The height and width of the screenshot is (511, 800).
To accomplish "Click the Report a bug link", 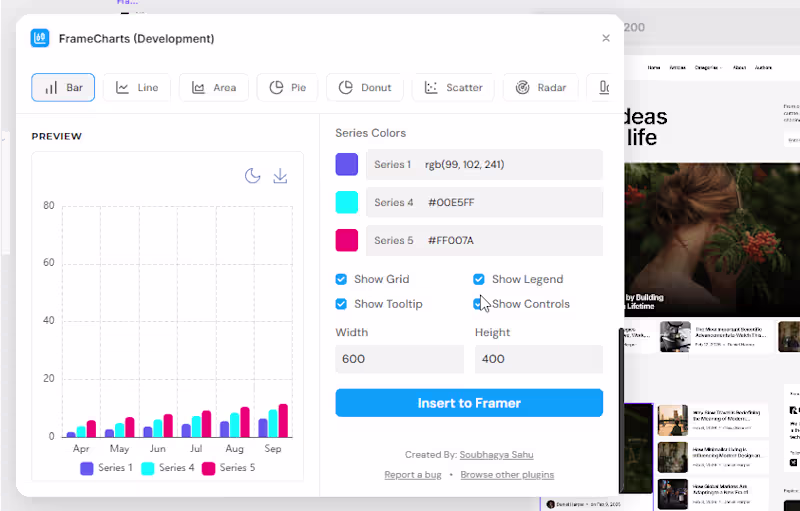I will tap(413, 475).
